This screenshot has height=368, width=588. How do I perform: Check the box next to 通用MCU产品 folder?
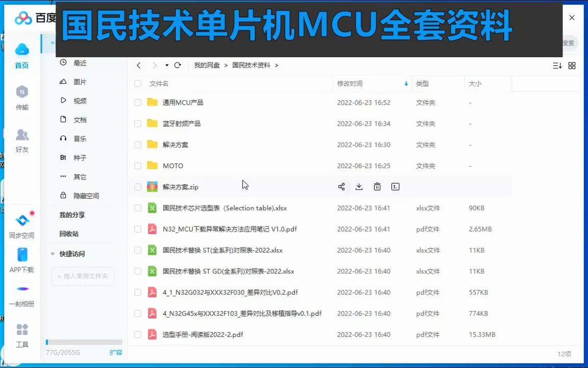(x=137, y=102)
